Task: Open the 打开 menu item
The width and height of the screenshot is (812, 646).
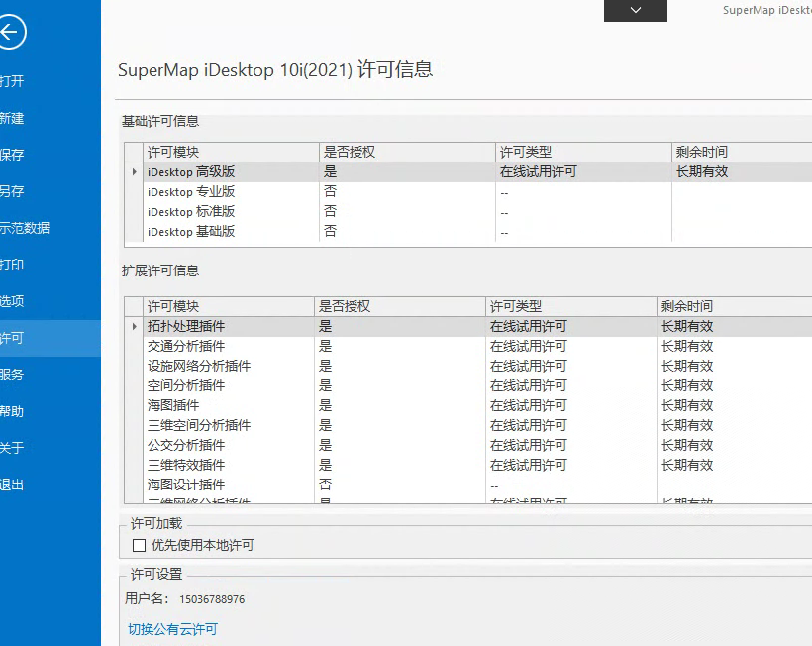Action: click(x=51, y=81)
